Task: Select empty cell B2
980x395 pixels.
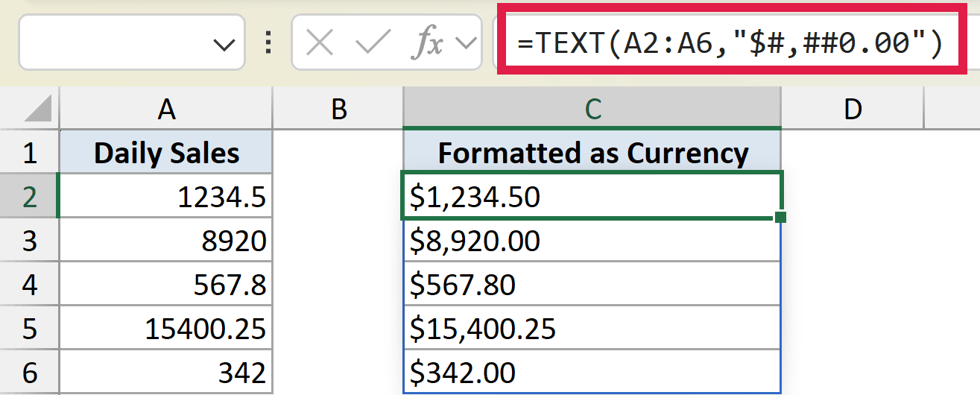Action: pos(338,196)
